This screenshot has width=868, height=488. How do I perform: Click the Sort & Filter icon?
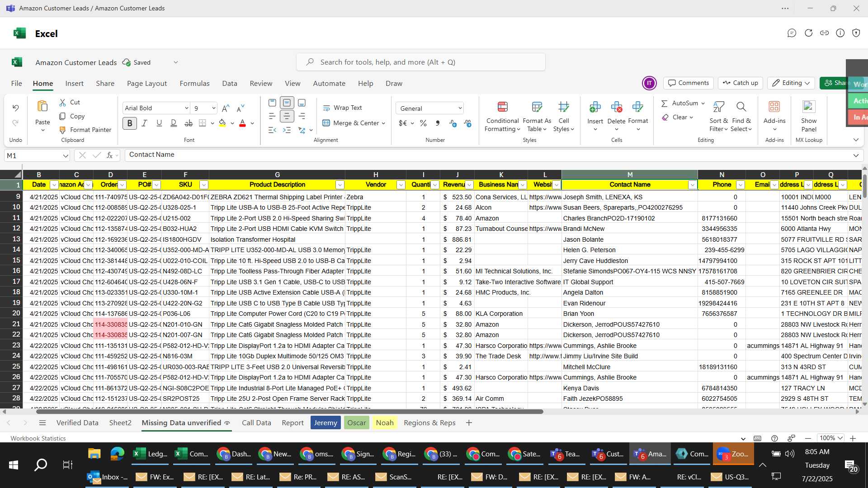[718, 107]
